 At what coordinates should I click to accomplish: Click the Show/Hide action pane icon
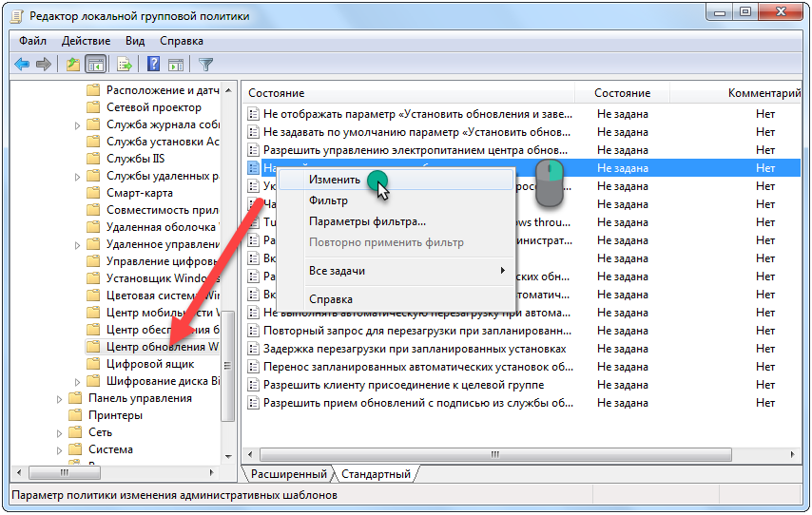(175, 65)
